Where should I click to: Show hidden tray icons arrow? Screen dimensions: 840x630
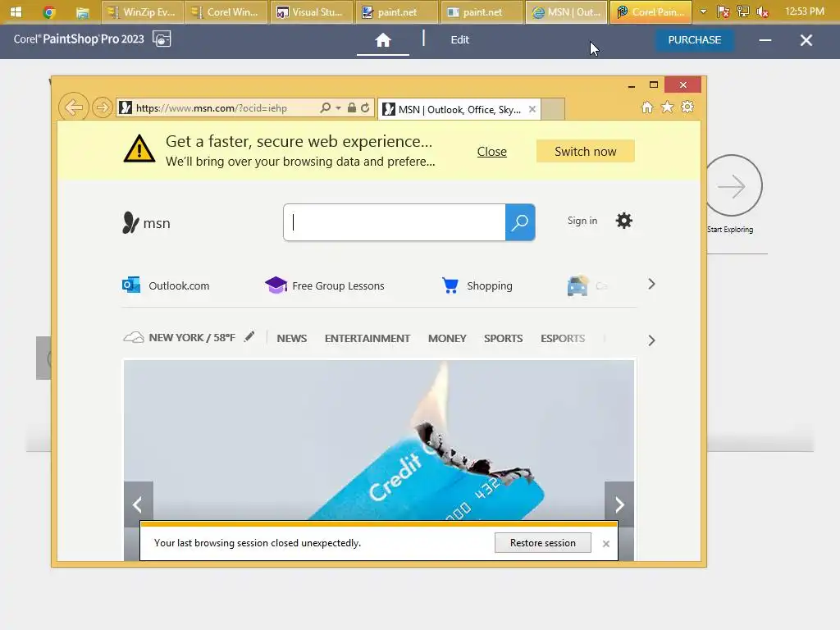pos(703,11)
